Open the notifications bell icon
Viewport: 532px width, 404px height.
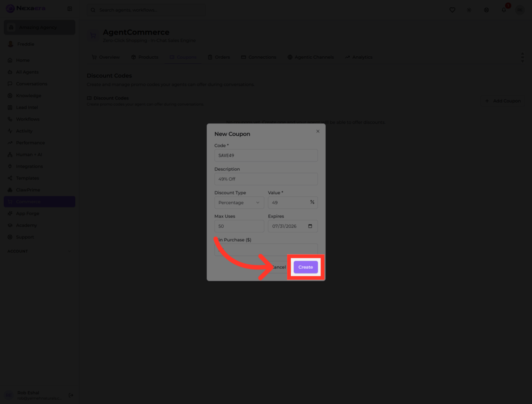coord(504,10)
